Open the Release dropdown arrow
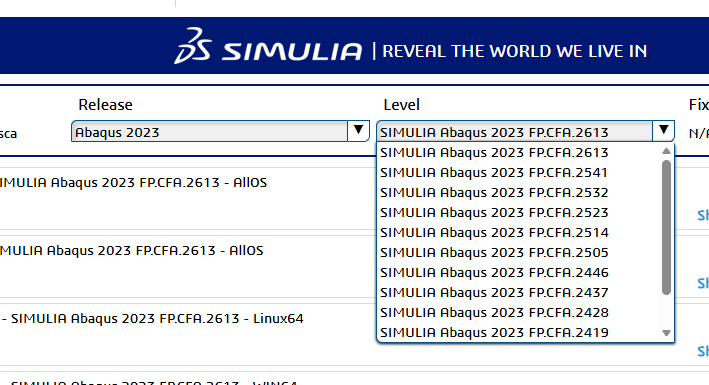 pyautogui.click(x=359, y=131)
